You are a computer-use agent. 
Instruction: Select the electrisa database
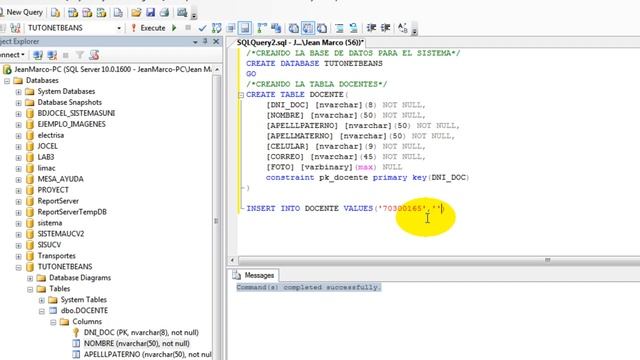(51, 135)
